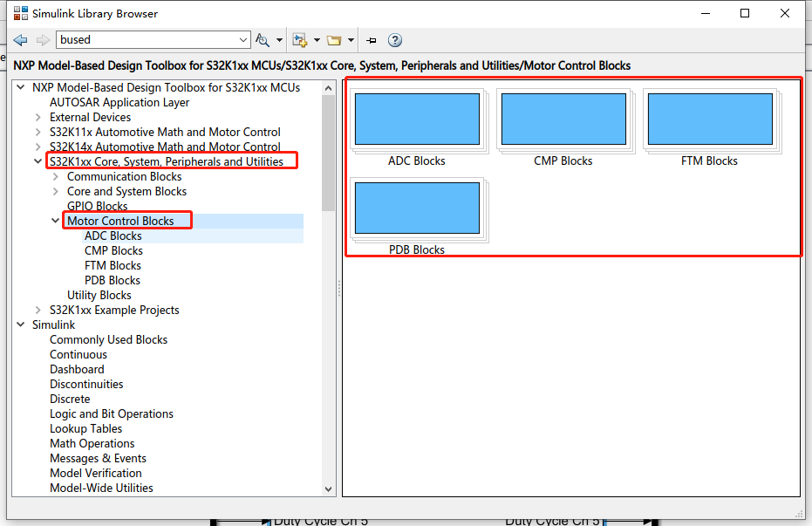Open the folder dropdown arrow
The height and width of the screenshot is (526, 812).
(351, 40)
